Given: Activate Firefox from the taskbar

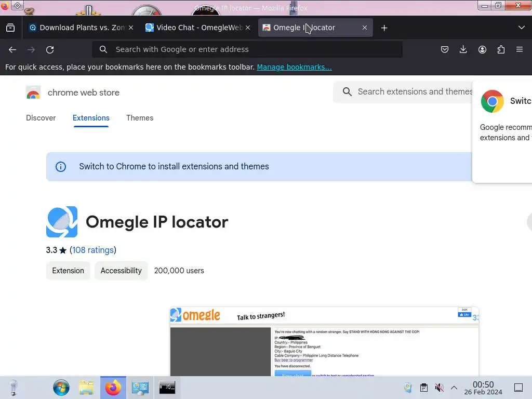Looking at the screenshot, I should [113, 388].
